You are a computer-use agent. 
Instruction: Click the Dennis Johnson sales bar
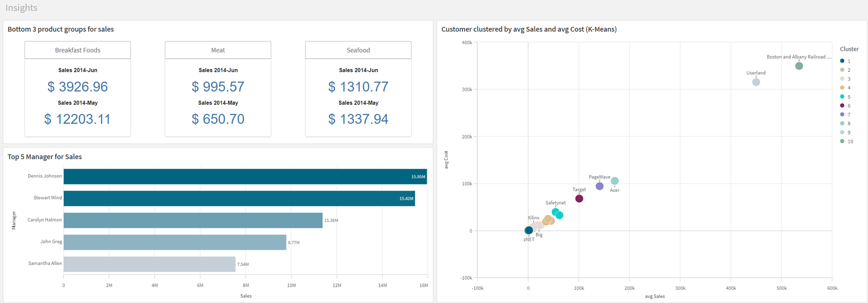[245, 176]
